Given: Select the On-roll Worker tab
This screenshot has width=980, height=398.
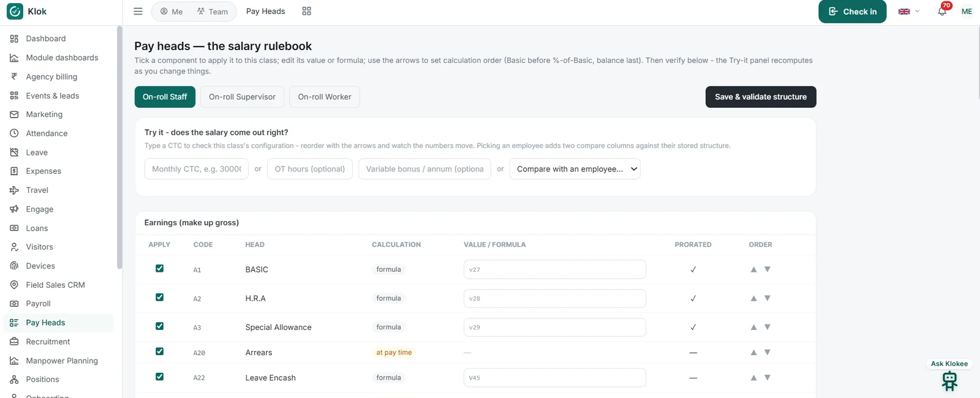Looking at the screenshot, I should point(325,97).
